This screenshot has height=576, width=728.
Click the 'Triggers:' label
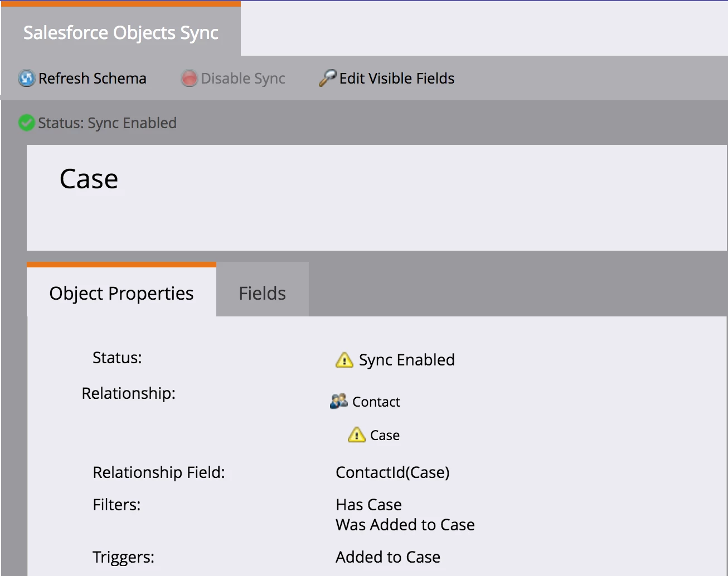pos(124,557)
